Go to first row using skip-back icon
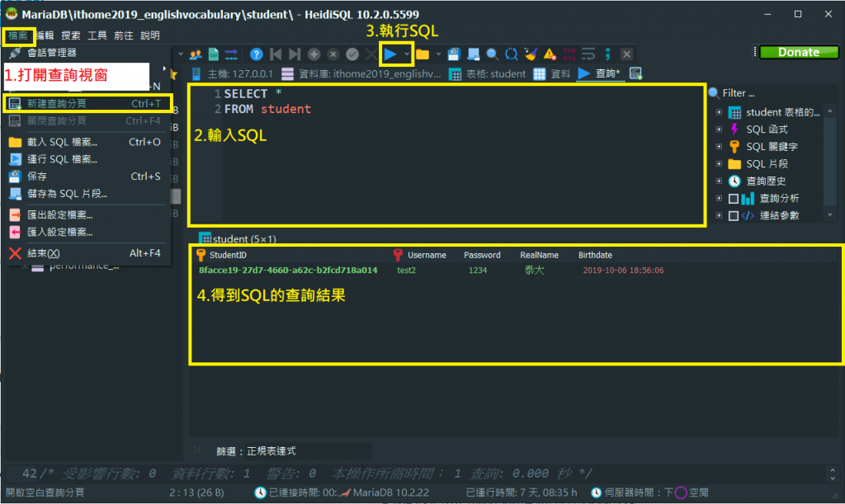Viewport: 845px width, 504px height. (276, 54)
